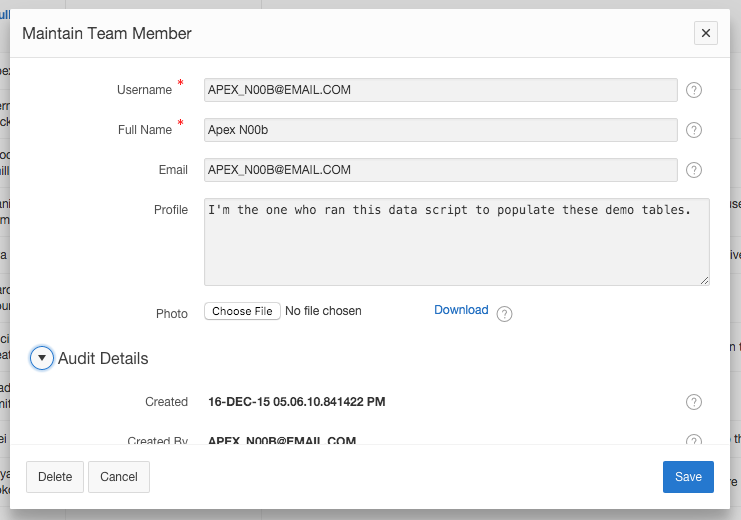Open help for the Email field
The width and height of the screenshot is (741, 520).
pyautogui.click(x=694, y=170)
